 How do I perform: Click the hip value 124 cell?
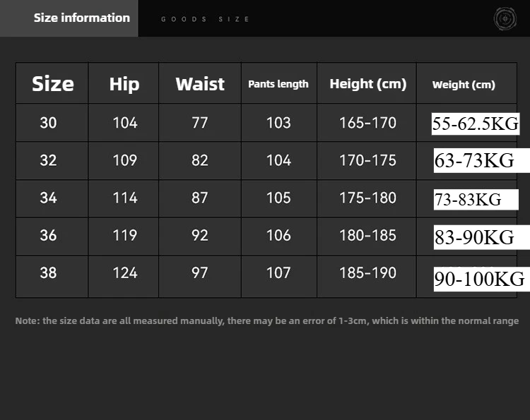[x=124, y=272]
